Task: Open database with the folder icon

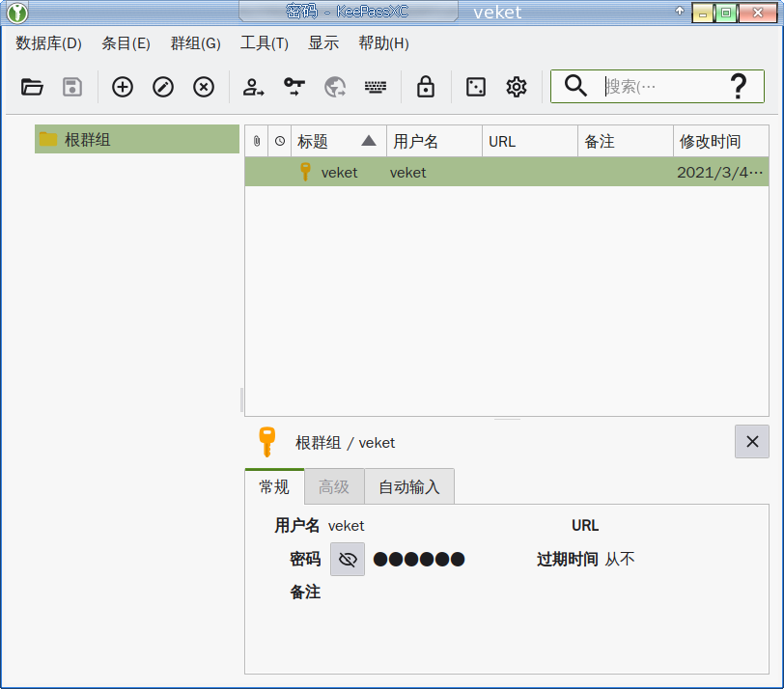Action: pyautogui.click(x=32, y=87)
